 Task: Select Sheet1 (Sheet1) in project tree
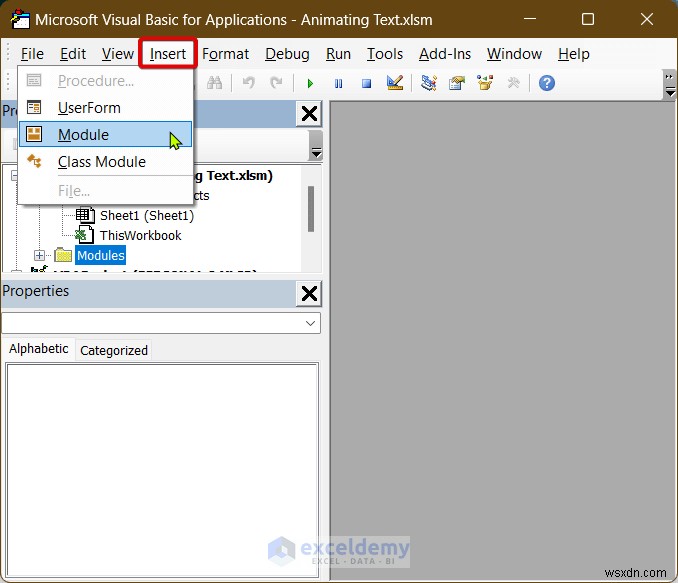click(x=147, y=215)
